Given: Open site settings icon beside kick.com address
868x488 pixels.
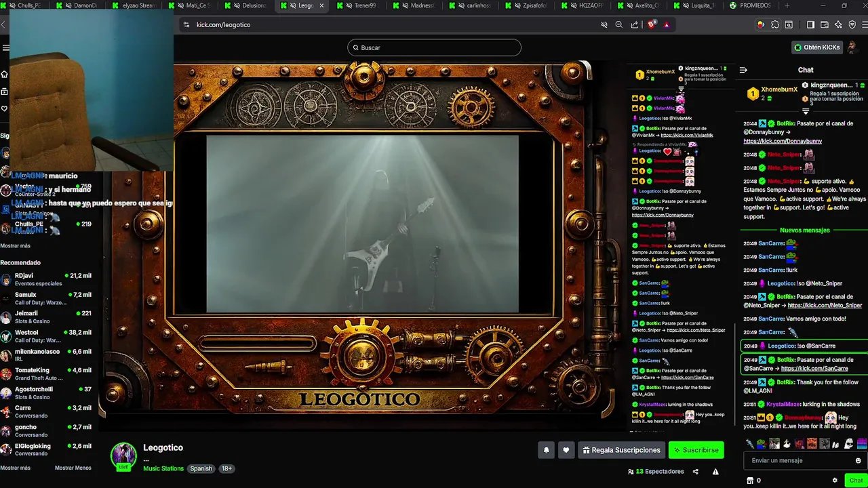Looking at the screenshot, I should coord(186,24).
